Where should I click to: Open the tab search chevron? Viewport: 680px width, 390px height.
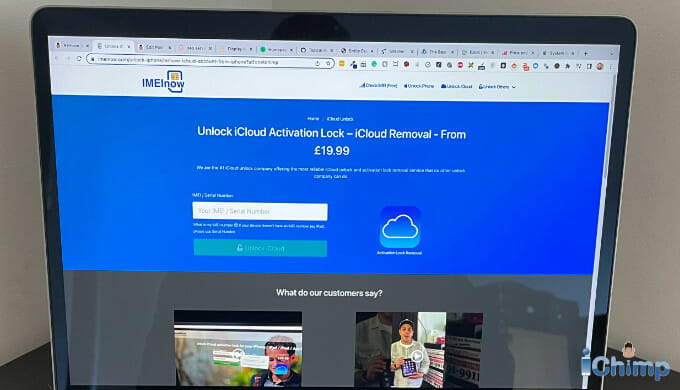612,54
